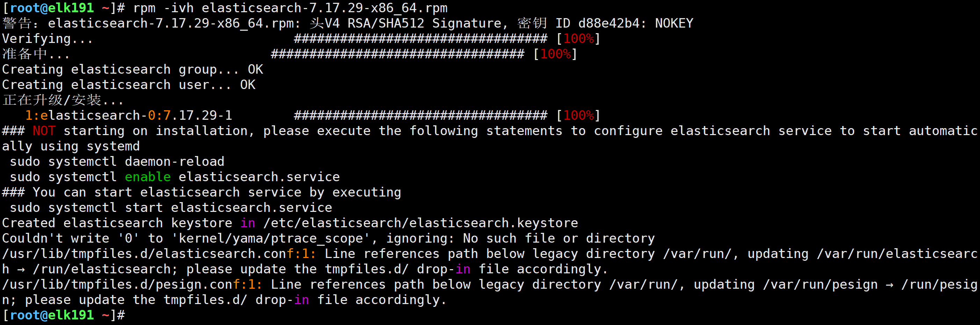This screenshot has height=325, width=980.
Task: Click the final root@elk191 prompt
Action: pos(51,315)
